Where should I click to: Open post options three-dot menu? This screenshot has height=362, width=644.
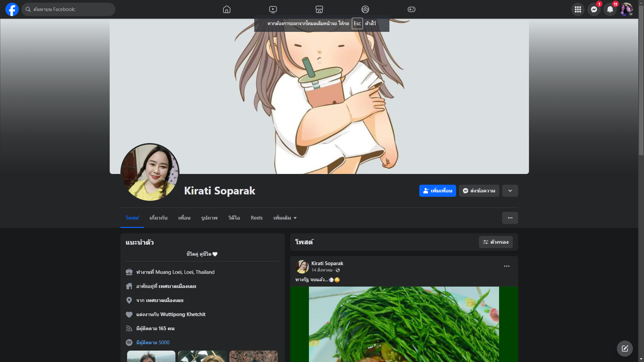(506, 266)
